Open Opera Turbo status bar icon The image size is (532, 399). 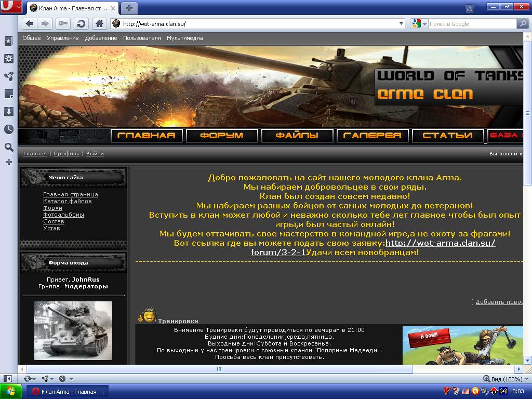pyautogui.click(x=62, y=379)
